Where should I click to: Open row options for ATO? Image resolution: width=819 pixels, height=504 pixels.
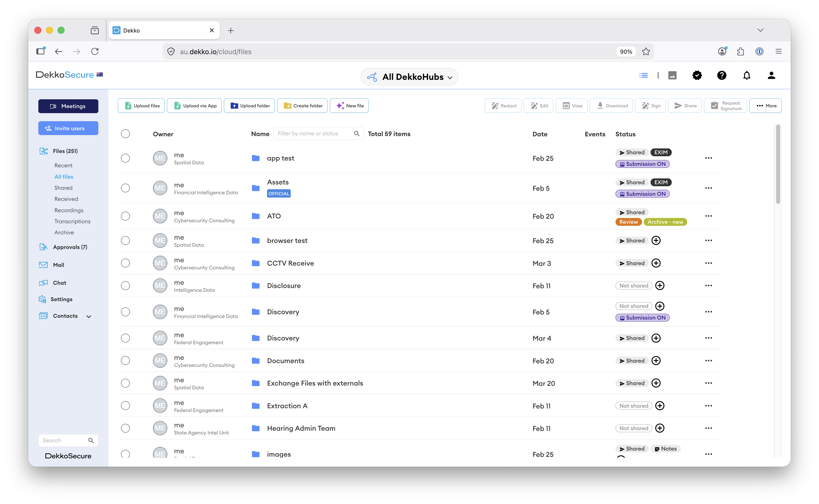pos(709,216)
